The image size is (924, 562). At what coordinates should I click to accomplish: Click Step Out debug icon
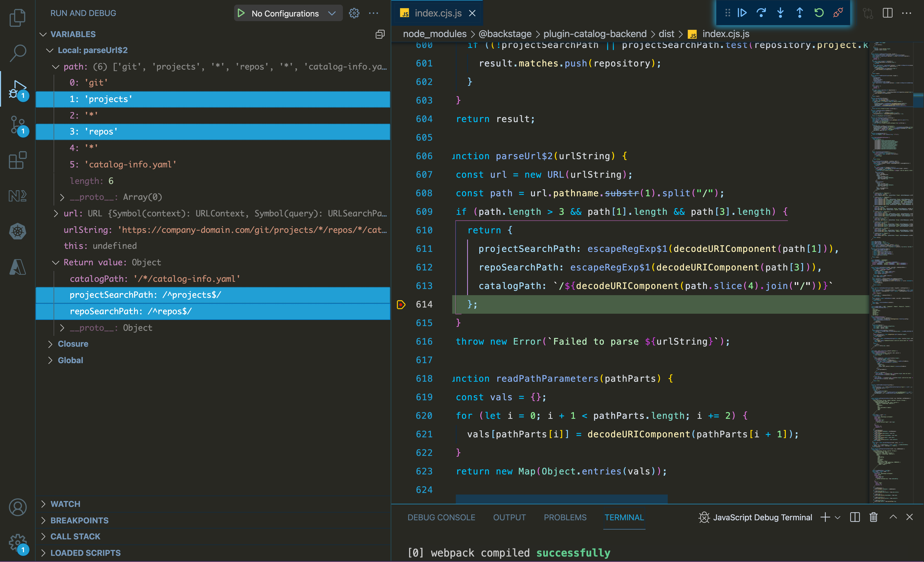click(x=799, y=13)
